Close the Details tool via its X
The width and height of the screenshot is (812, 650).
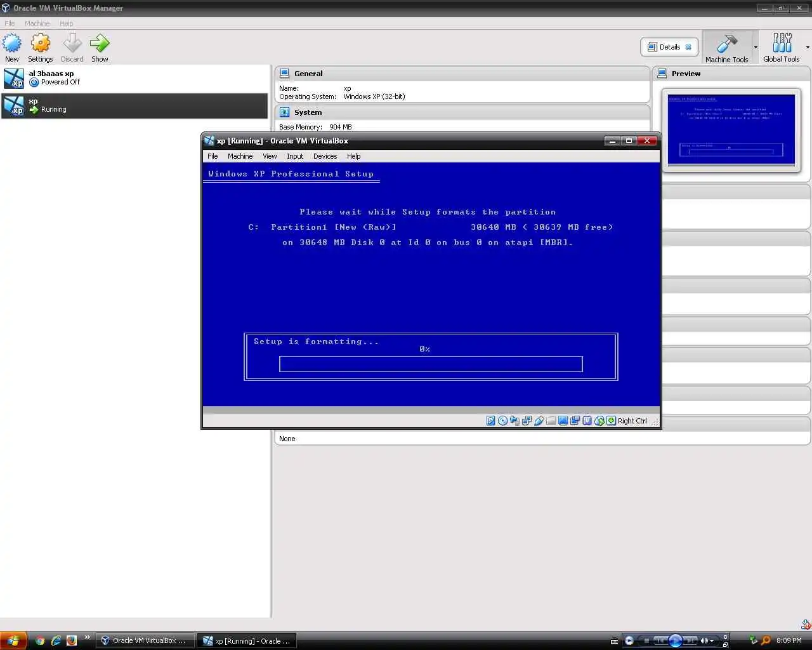pyautogui.click(x=688, y=47)
